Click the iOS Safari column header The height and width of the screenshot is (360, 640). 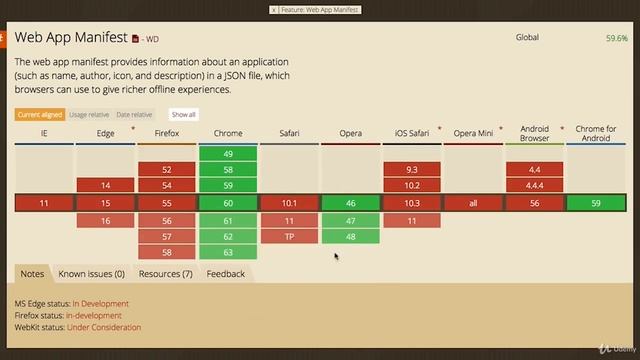tap(412, 133)
